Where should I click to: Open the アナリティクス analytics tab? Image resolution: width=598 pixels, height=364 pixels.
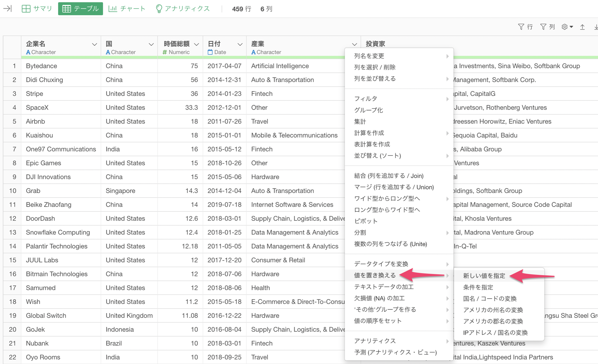pos(183,8)
